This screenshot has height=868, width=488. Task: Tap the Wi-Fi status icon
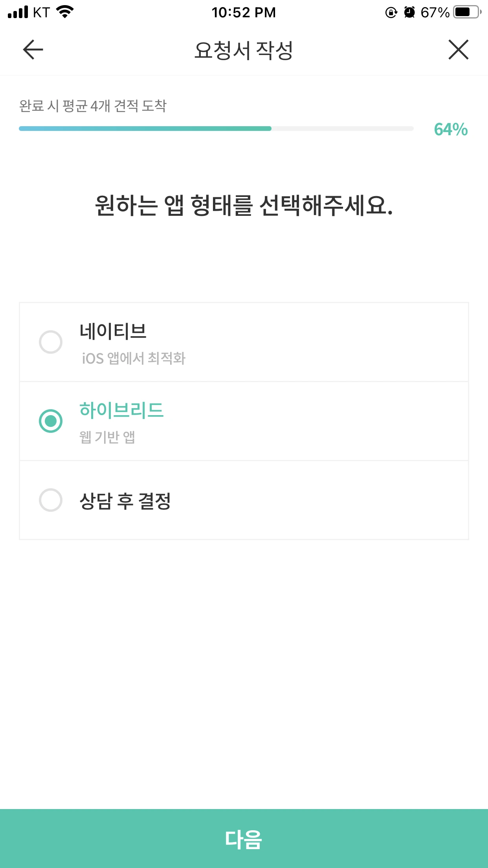tap(65, 12)
